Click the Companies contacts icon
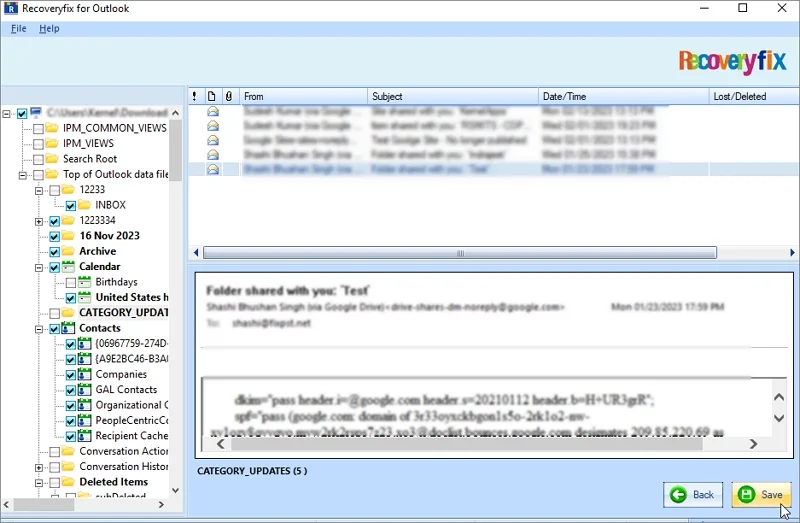800x523 pixels. tap(84, 374)
